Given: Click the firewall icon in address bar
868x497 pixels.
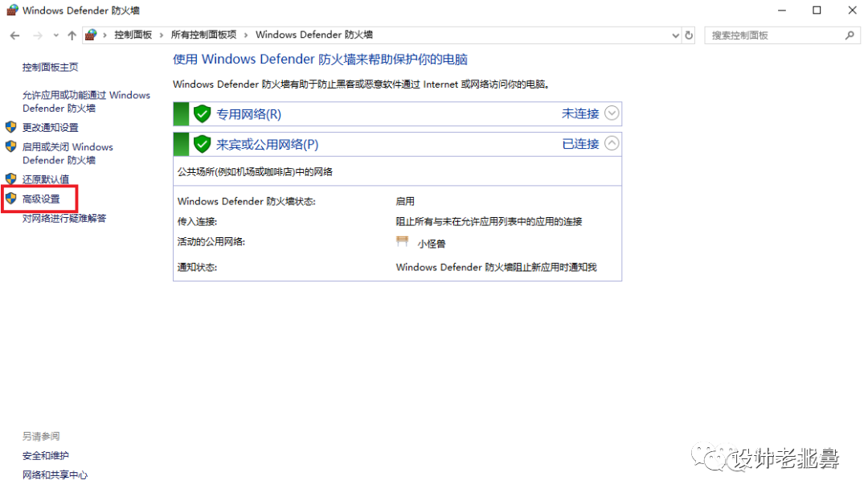Looking at the screenshot, I should (x=92, y=35).
